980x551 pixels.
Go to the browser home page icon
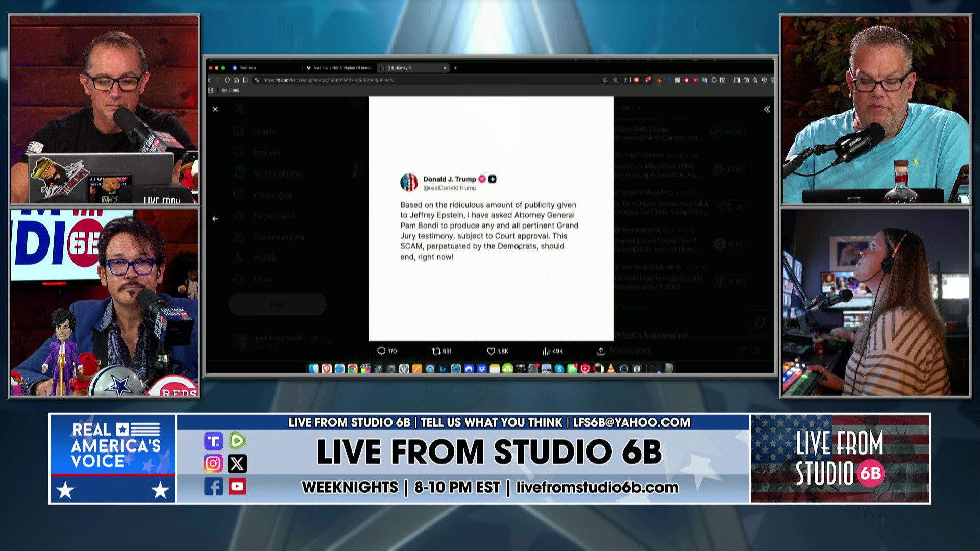236,80
